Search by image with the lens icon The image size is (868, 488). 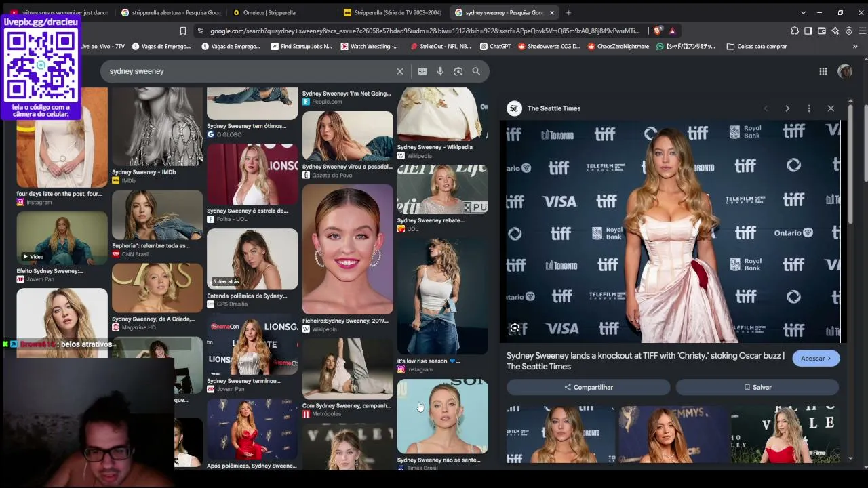458,71
